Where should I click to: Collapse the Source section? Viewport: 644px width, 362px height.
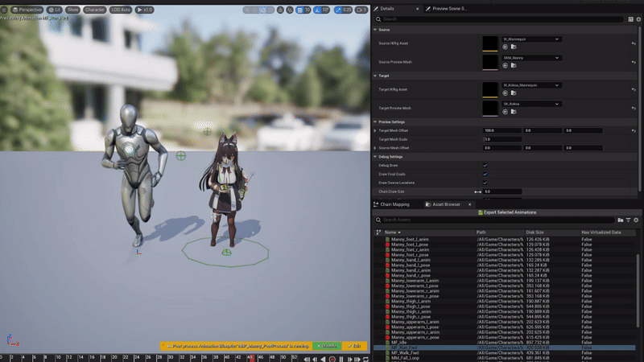pyautogui.click(x=375, y=30)
